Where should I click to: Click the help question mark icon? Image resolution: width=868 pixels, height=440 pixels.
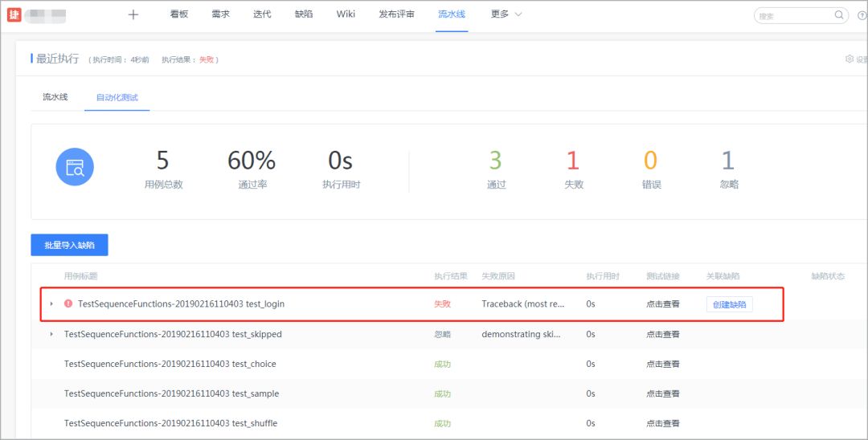coord(862,15)
